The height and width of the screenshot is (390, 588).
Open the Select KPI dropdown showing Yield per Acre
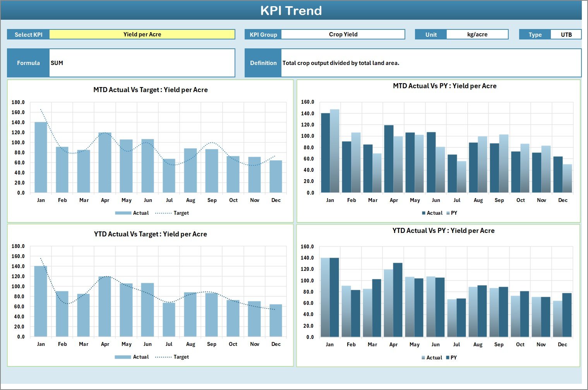142,34
